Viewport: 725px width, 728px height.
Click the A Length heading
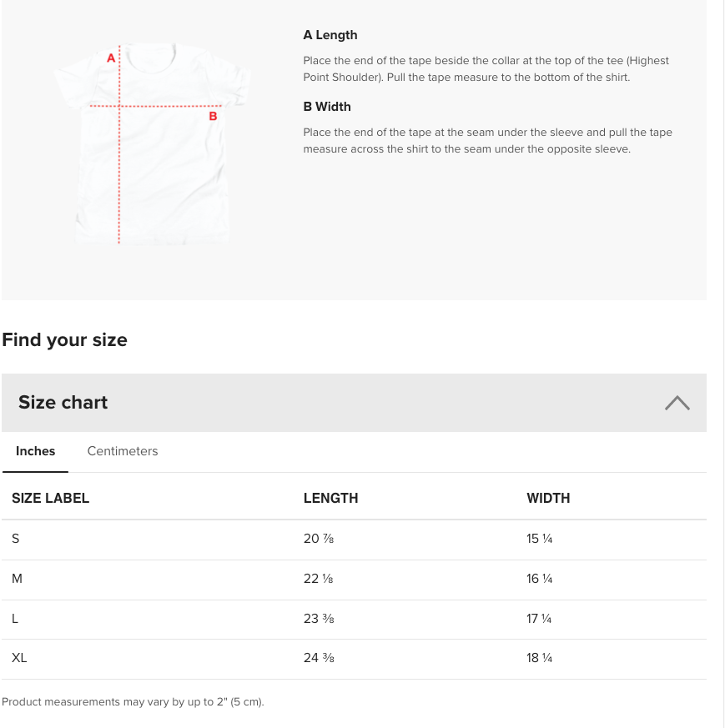point(330,35)
